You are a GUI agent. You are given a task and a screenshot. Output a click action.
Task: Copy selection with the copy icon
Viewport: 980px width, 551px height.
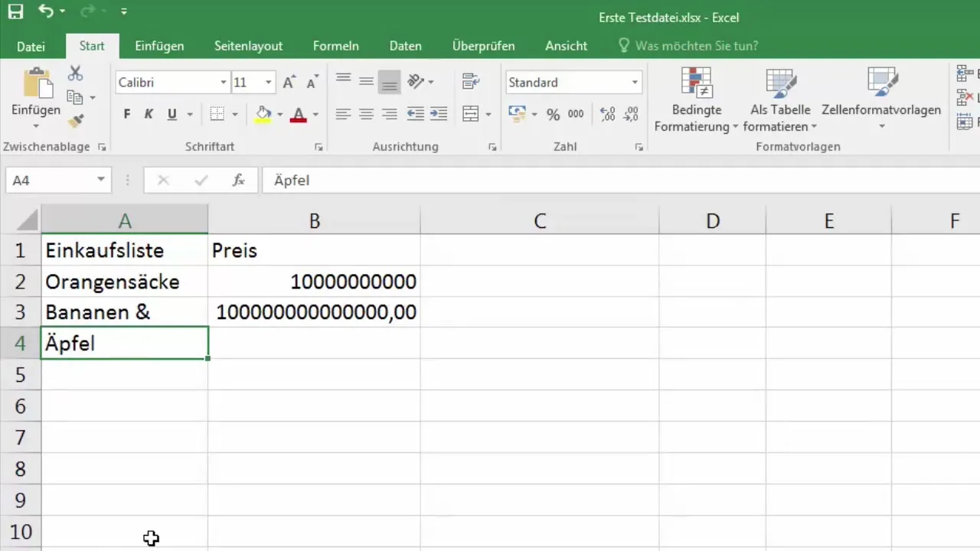pyautogui.click(x=75, y=97)
